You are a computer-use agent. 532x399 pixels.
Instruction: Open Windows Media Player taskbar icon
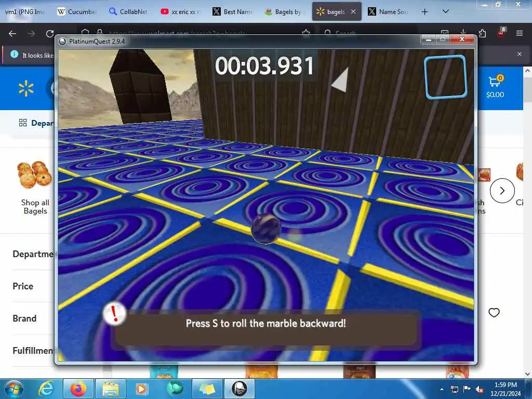pos(141,389)
